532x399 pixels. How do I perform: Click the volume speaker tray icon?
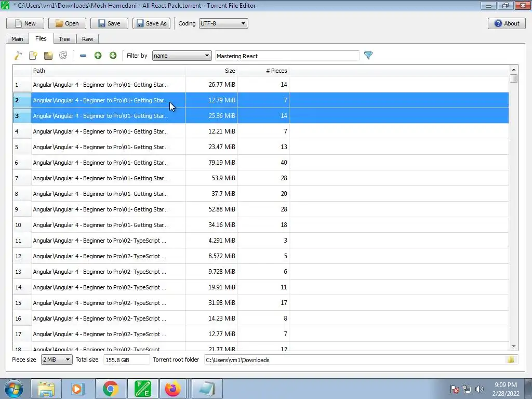pos(479,389)
